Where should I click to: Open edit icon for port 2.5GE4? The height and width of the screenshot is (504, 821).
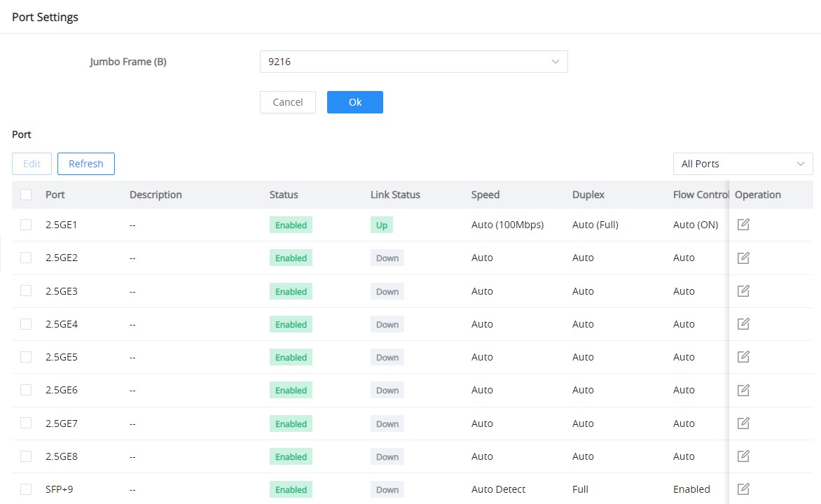[743, 324]
